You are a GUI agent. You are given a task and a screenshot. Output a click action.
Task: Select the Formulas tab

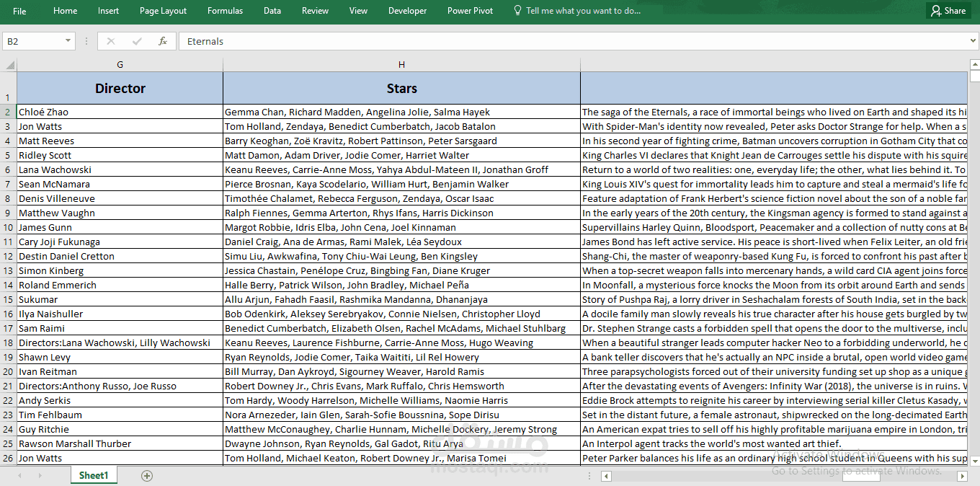click(225, 11)
